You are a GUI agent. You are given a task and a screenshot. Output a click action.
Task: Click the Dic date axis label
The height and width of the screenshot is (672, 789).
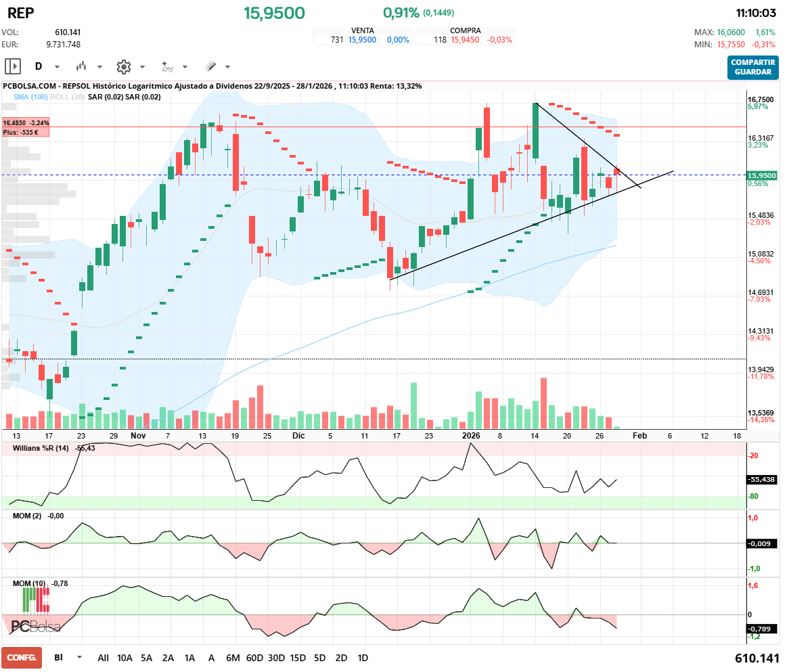pyautogui.click(x=298, y=436)
